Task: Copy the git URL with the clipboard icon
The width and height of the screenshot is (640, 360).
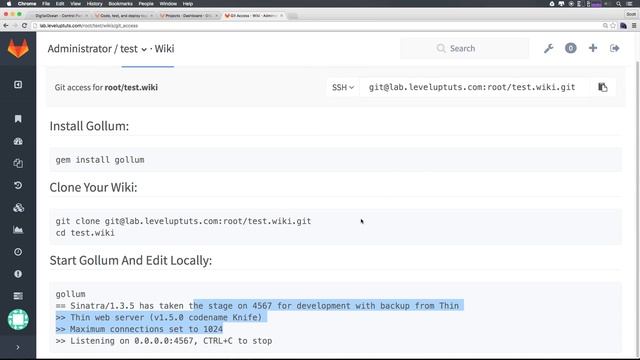Action: (602, 87)
